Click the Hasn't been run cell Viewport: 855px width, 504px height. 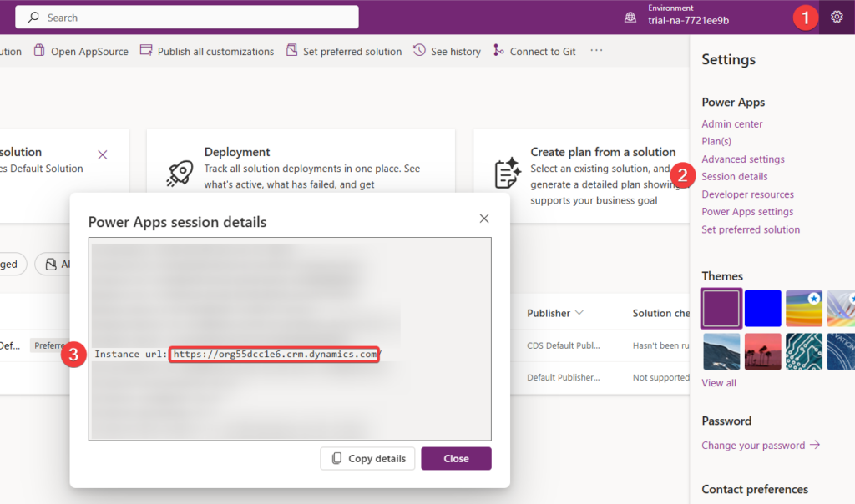(661, 345)
